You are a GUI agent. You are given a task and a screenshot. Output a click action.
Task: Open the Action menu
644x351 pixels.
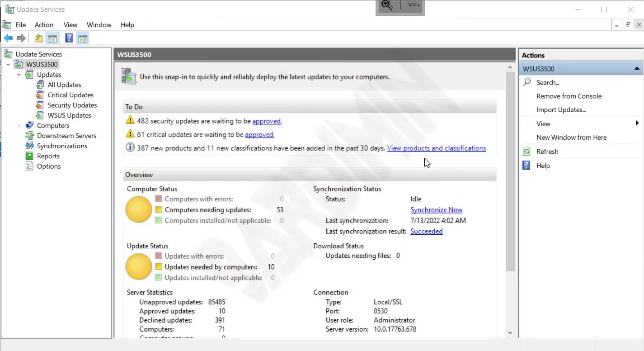point(44,25)
